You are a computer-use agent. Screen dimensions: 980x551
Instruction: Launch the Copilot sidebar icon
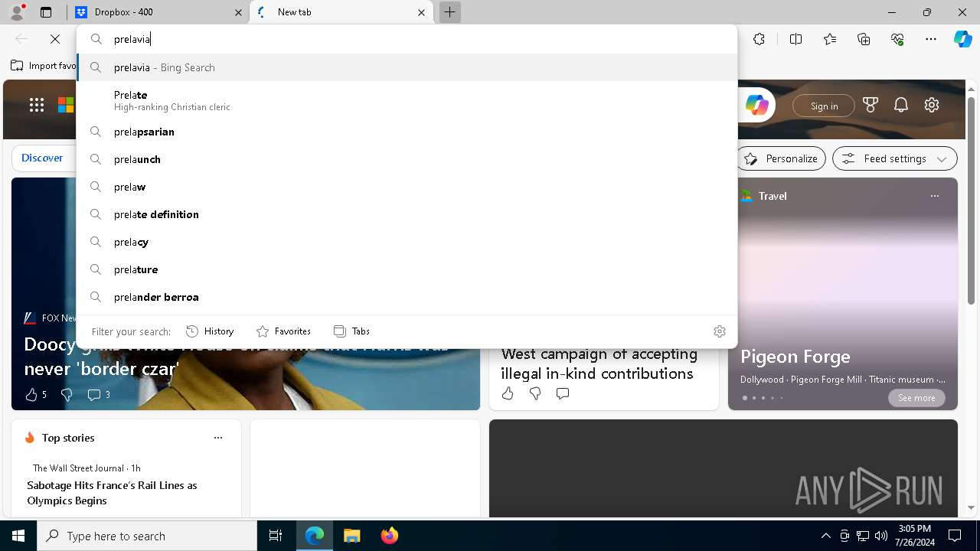962,39
